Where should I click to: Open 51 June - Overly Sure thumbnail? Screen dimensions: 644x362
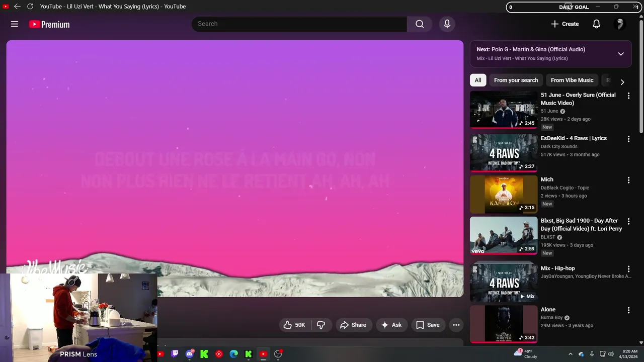(504, 110)
